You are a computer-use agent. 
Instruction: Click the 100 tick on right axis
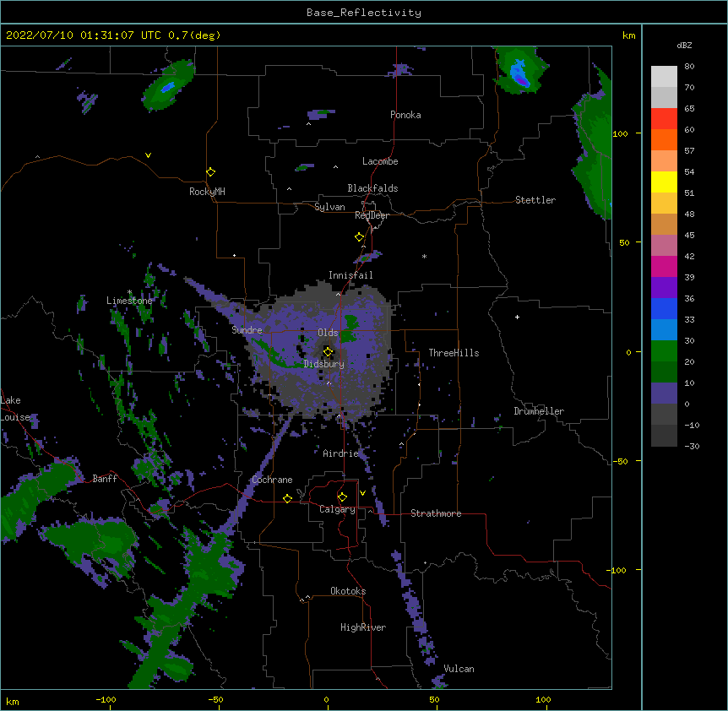pos(620,133)
